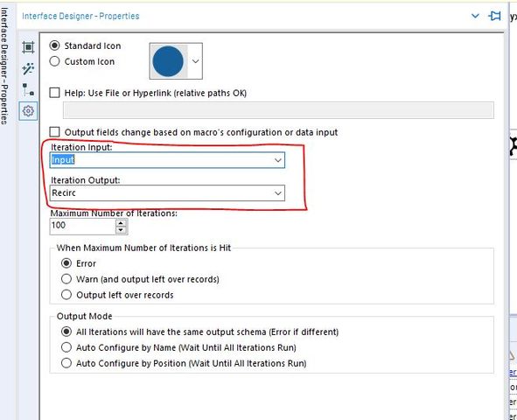Click the blue circle standard icon preview
517x420 pixels.
click(x=168, y=61)
